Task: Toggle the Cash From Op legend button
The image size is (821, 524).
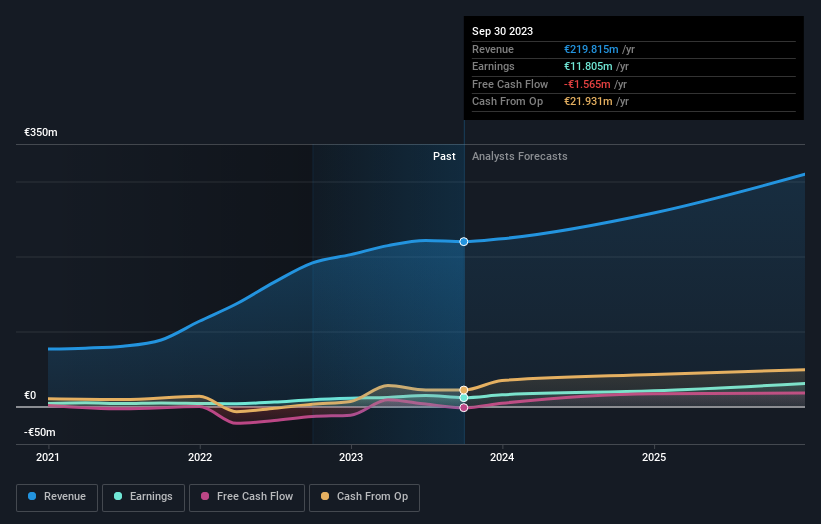Action: (x=364, y=497)
